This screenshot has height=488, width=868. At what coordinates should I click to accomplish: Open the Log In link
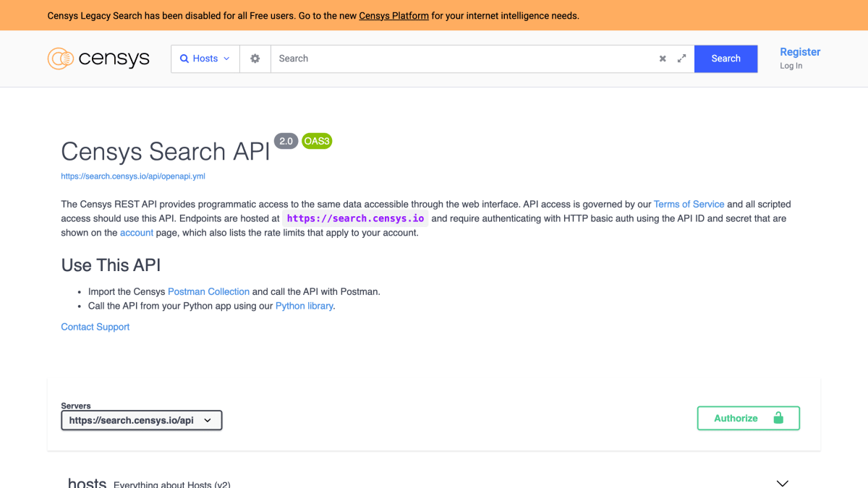click(791, 66)
